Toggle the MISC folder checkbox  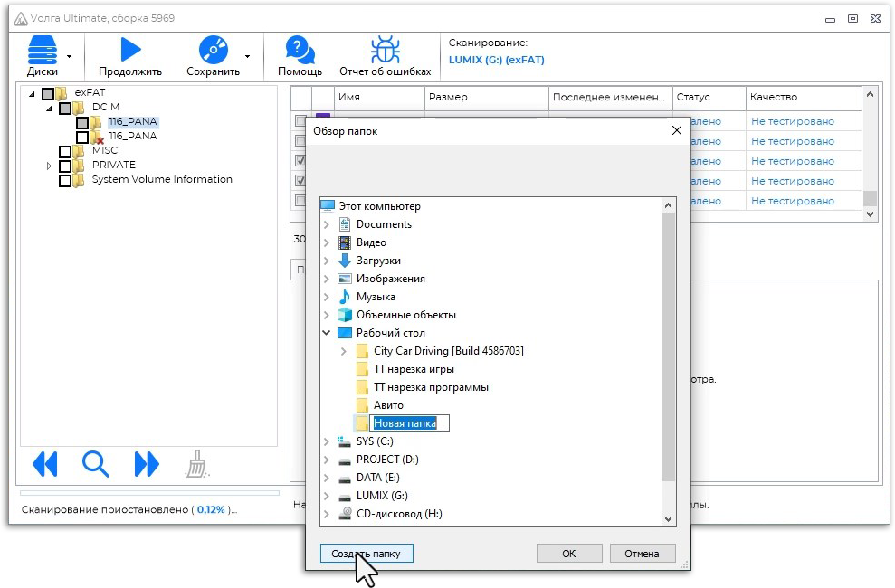tap(65, 151)
